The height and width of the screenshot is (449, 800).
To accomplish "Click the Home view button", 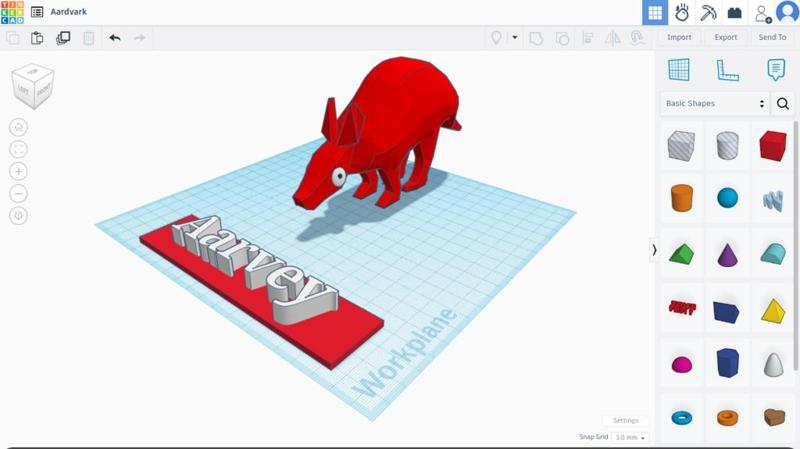I will (19, 127).
